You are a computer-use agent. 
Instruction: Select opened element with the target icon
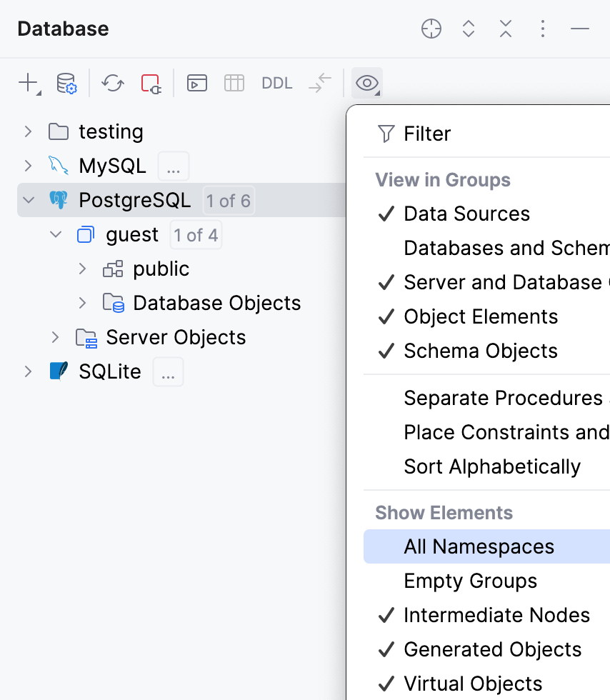pos(431,29)
